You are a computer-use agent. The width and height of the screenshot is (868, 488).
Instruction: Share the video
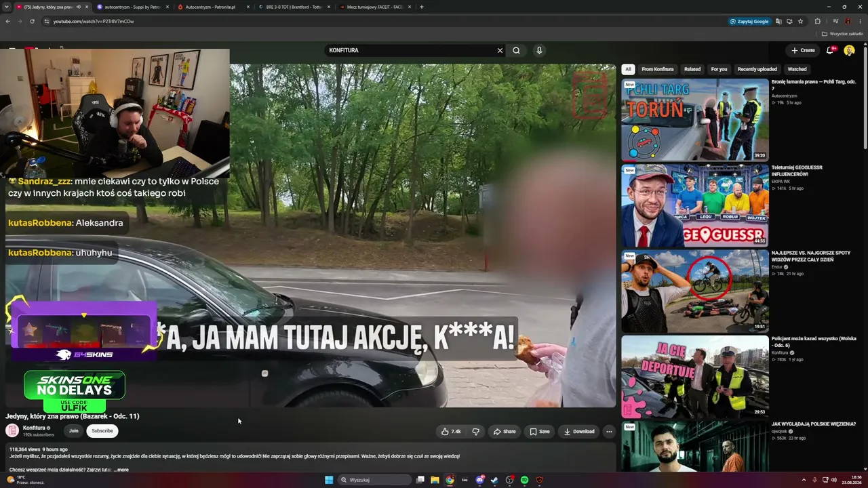505,431
